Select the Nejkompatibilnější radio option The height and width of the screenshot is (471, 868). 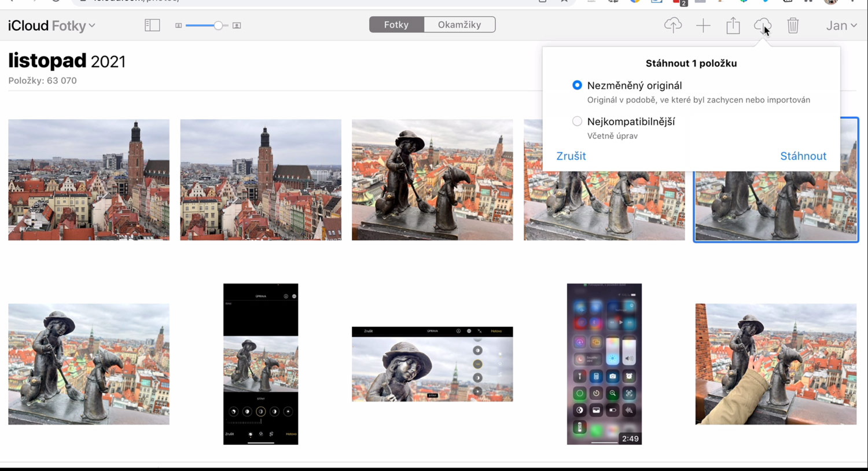tap(577, 122)
